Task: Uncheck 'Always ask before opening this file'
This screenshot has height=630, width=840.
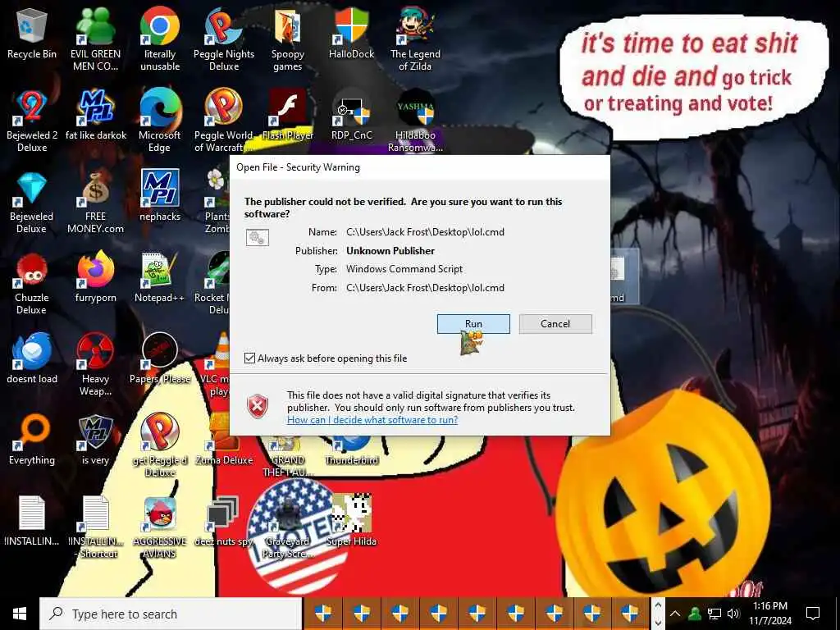Action: (x=249, y=358)
